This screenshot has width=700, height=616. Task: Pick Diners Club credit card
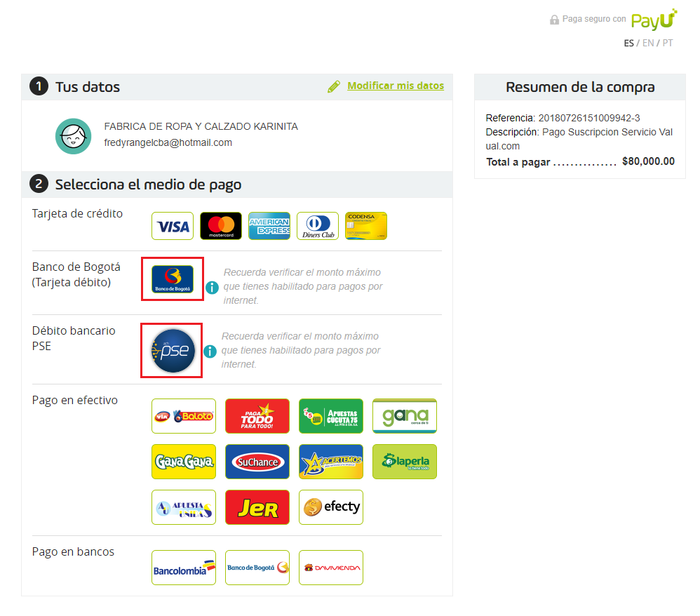pyautogui.click(x=318, y=226)
